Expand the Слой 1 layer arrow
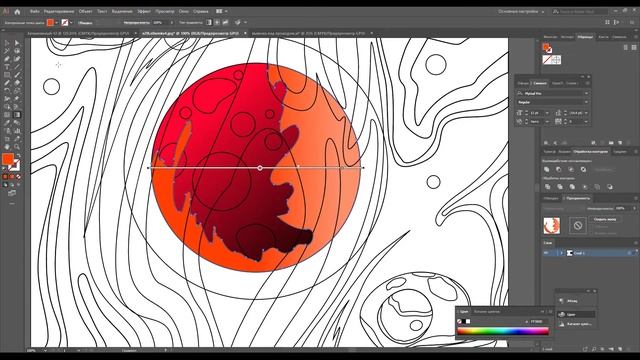The image size is (640, 360). pos(561,253)
